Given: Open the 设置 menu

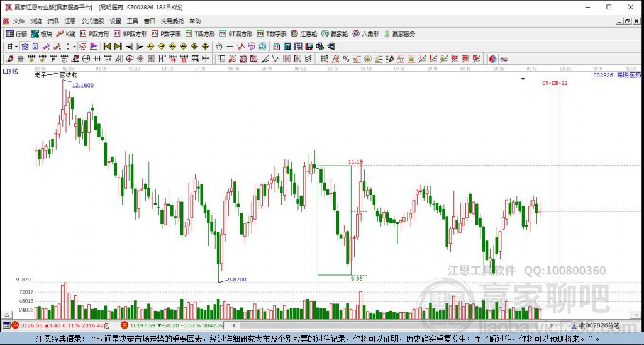Looking at the screenshot, I should click(x=116, y=21).
